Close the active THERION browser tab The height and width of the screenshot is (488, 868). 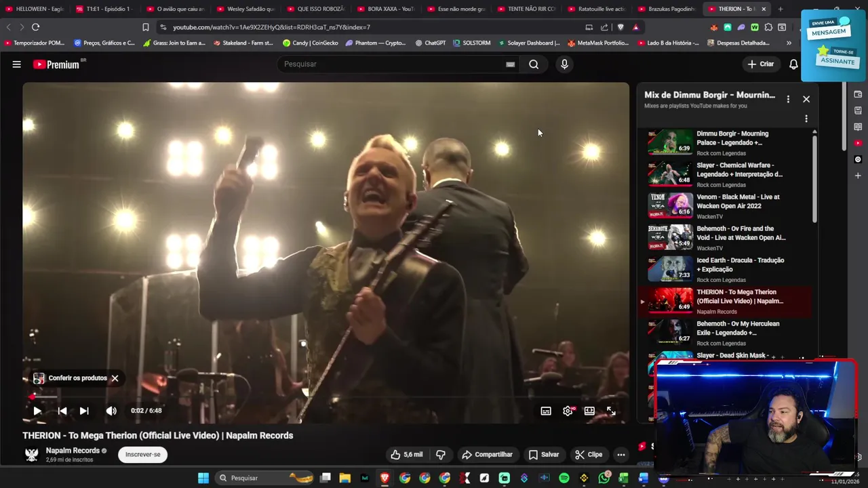pyautogui.click(x=764, y=9)
